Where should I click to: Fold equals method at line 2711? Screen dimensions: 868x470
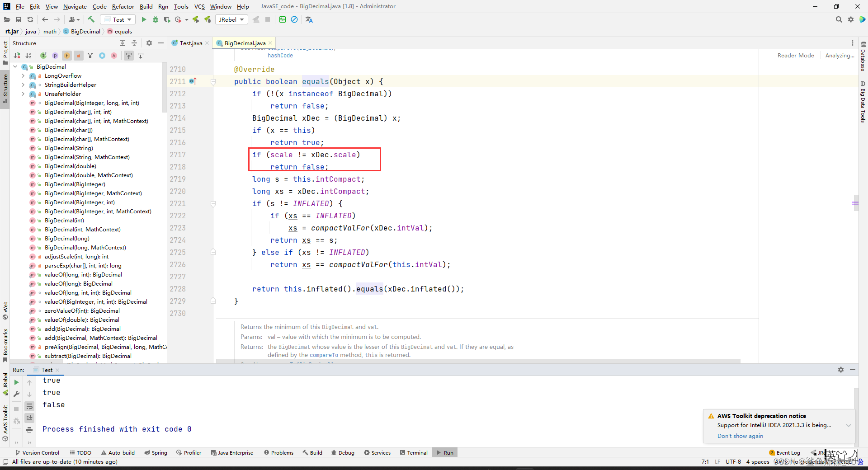click(213, 81)
